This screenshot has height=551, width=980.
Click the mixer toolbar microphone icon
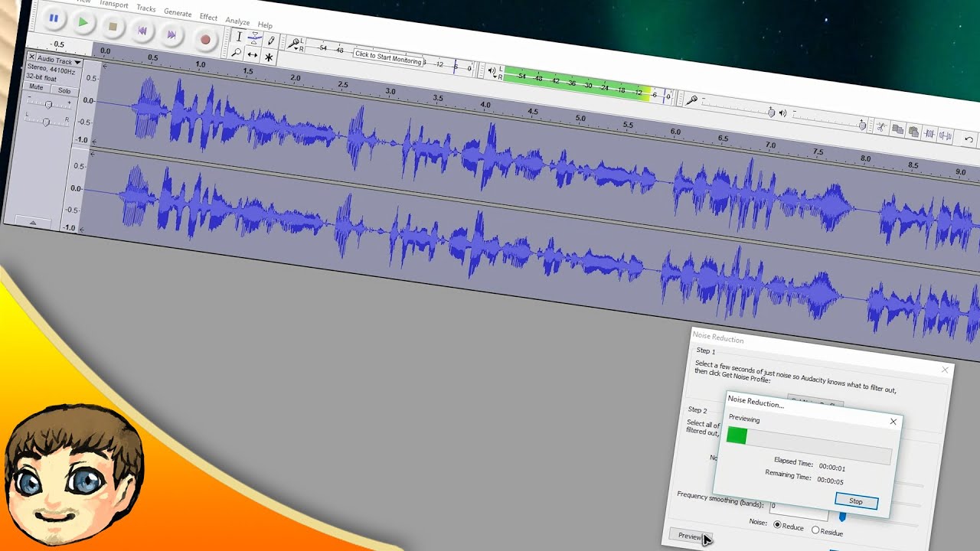[x=691, y=99]
